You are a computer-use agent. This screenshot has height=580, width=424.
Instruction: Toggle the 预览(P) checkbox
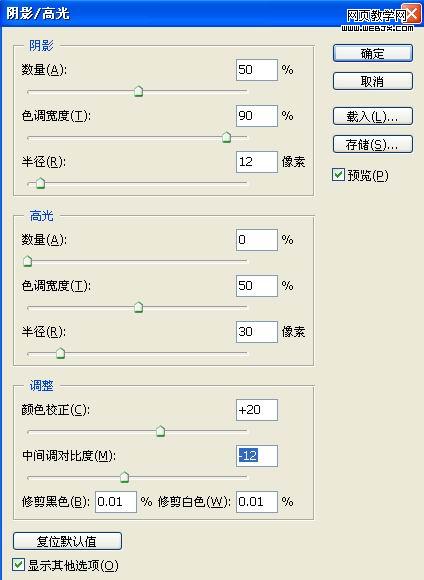click(x=338, y=175)
